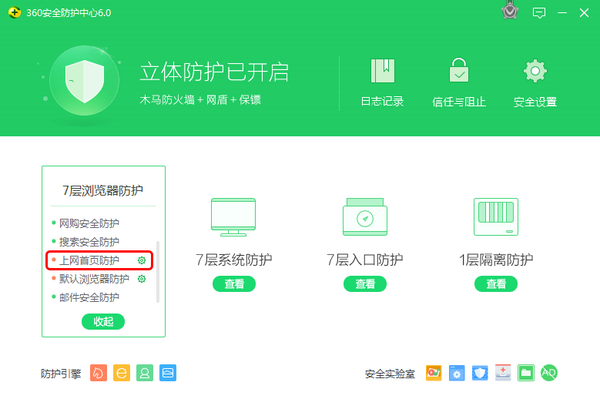The image size is (600, 399).
Task: Select the green person protection engine icon
Action: [x=145, y=373]
